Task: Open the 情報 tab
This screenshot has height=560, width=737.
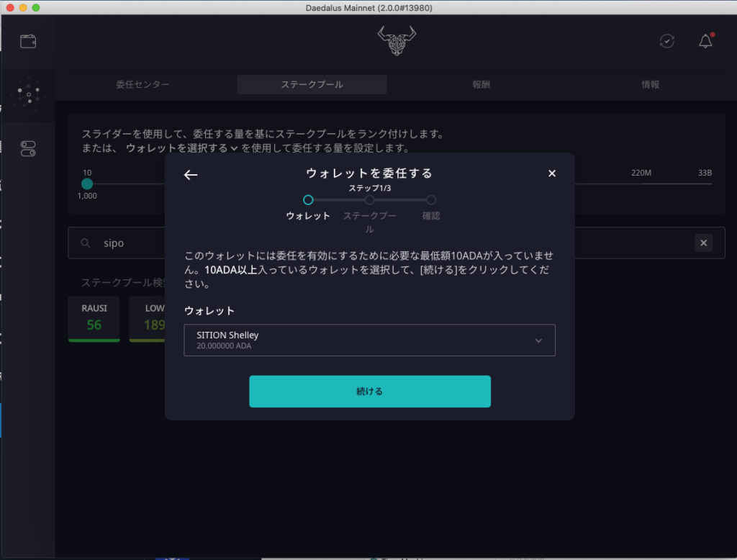Action: coord(650,84)
